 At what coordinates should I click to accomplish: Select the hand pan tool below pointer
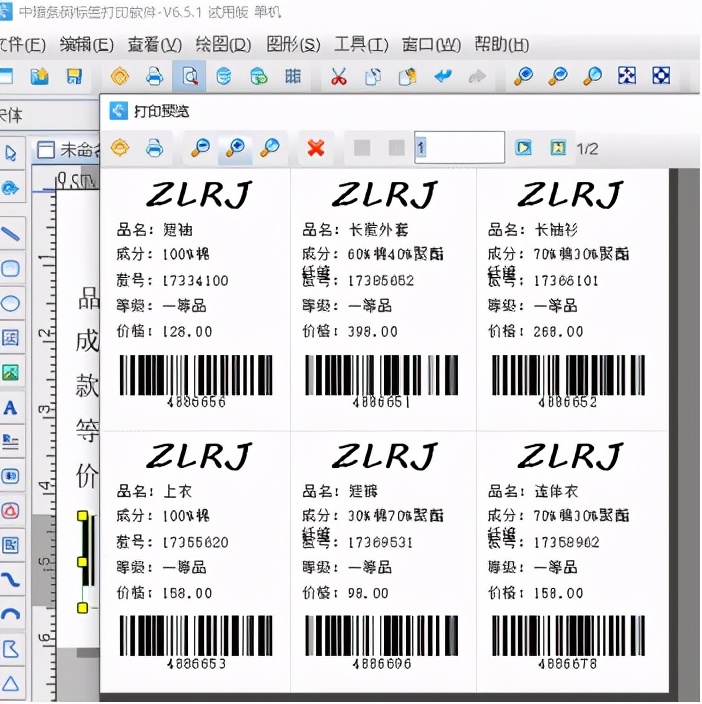10,188
